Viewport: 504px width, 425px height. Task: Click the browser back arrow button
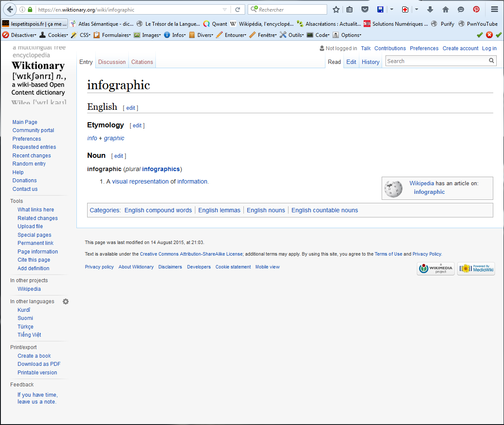(9, 9)
